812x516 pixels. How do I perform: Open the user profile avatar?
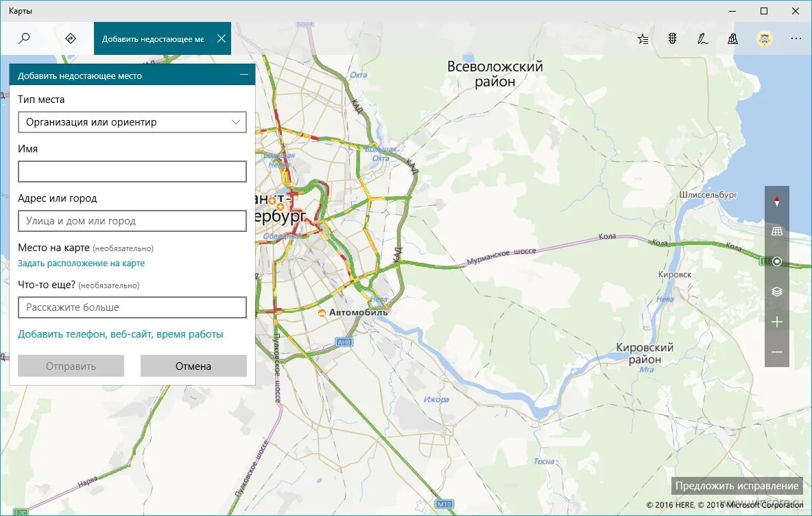point(765,38)
